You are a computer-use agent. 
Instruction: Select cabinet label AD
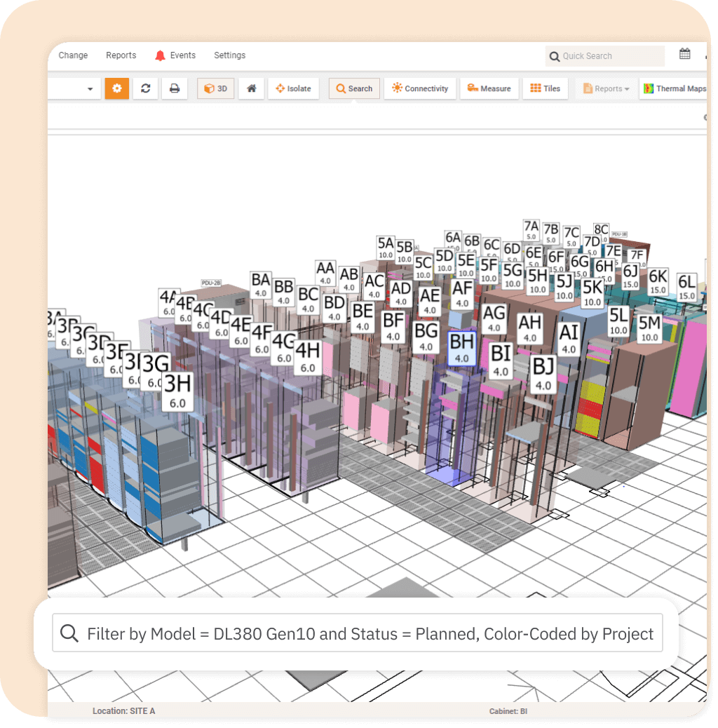click(x=401, y=294)
